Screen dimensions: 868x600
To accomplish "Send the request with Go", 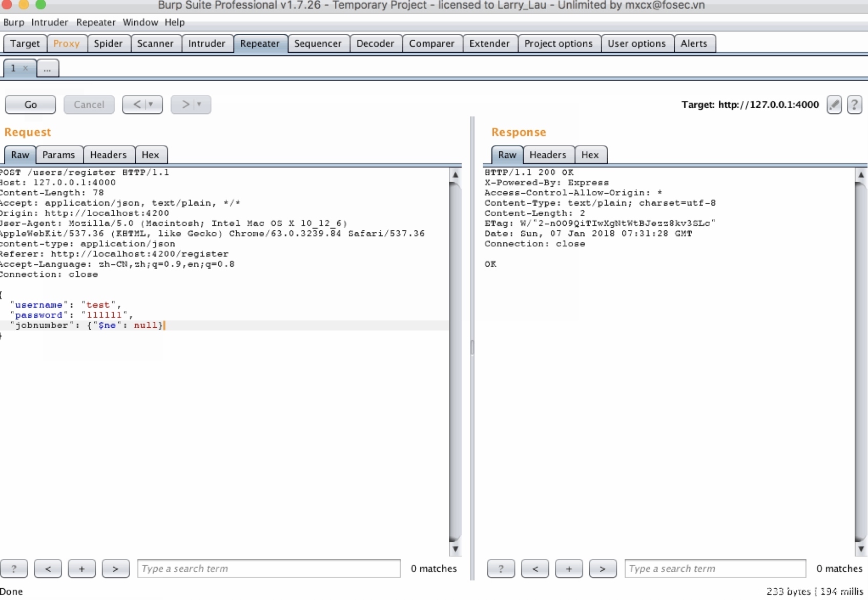I will coord(31,104).
